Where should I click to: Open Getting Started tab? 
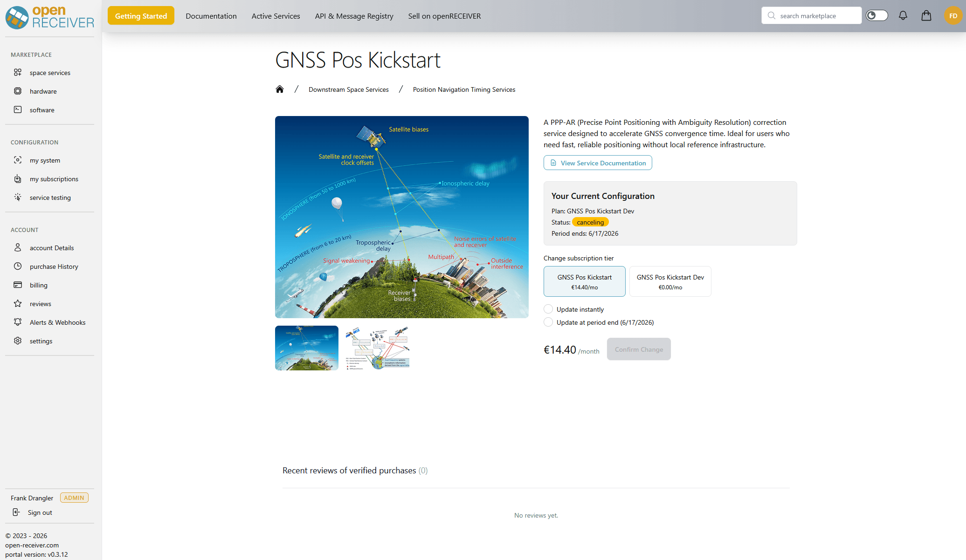point(141,15)
